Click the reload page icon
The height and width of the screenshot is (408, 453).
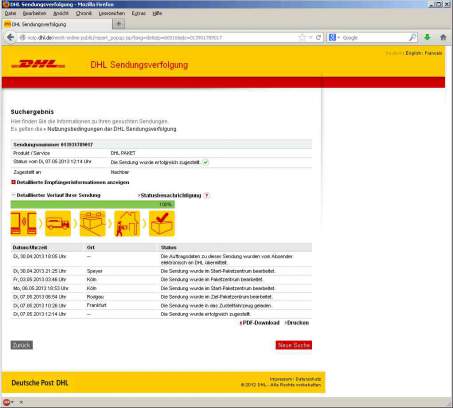click(318, 37)
